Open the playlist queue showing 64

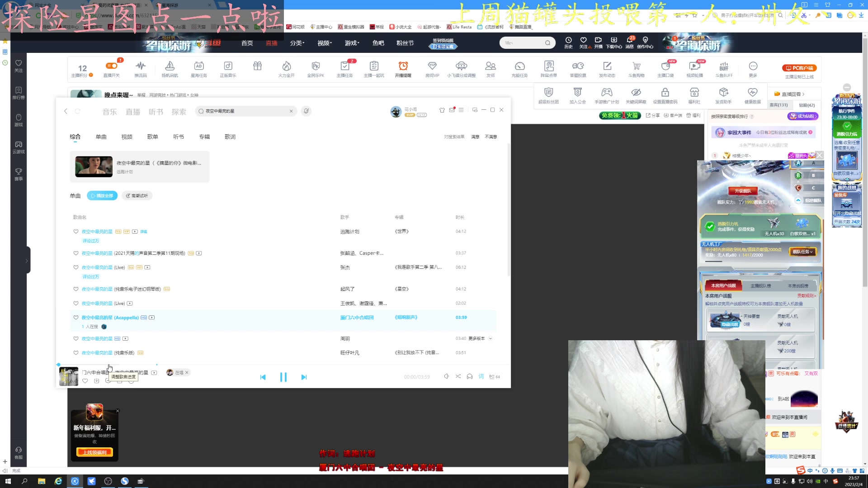pyautogui.click(x=495, y=376)
